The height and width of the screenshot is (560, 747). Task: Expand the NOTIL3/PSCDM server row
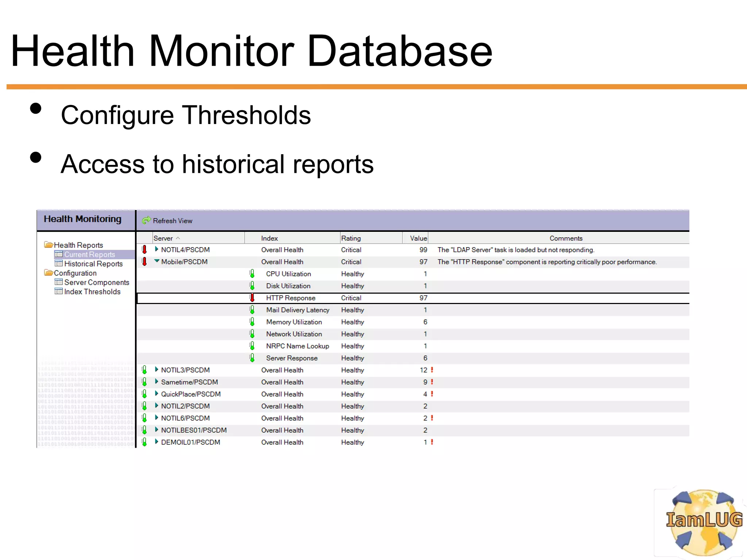[156, 369]
